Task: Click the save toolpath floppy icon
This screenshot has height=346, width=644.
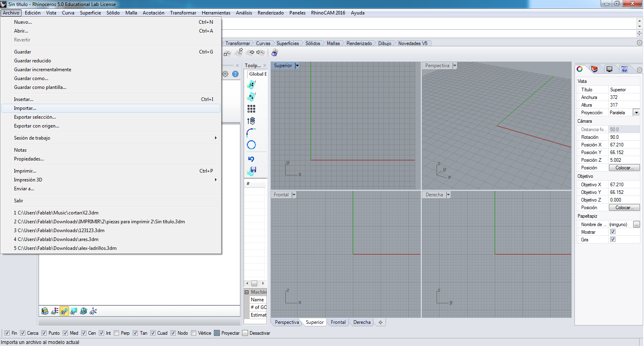Action: [x=251, y=171]
